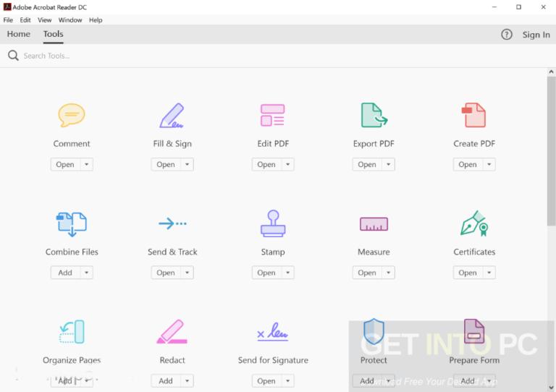
Task: Choose the Stamp tool icon
Action: pos(273,223)
